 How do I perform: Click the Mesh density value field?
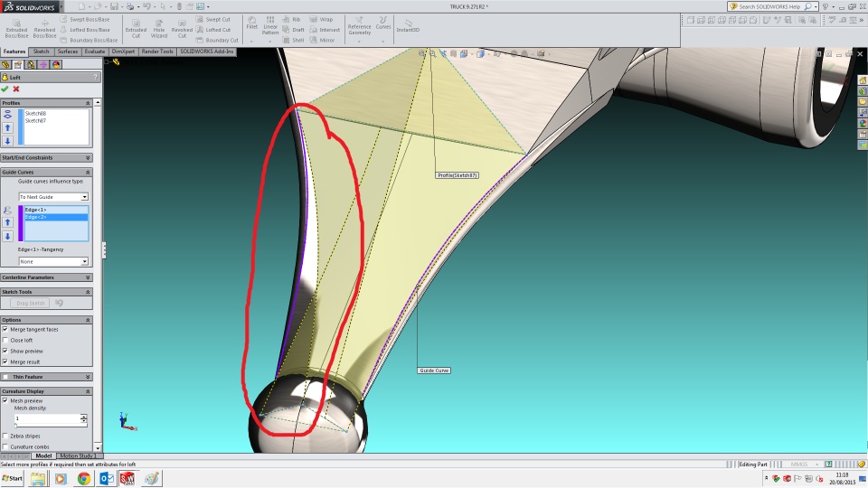point(47,418)
